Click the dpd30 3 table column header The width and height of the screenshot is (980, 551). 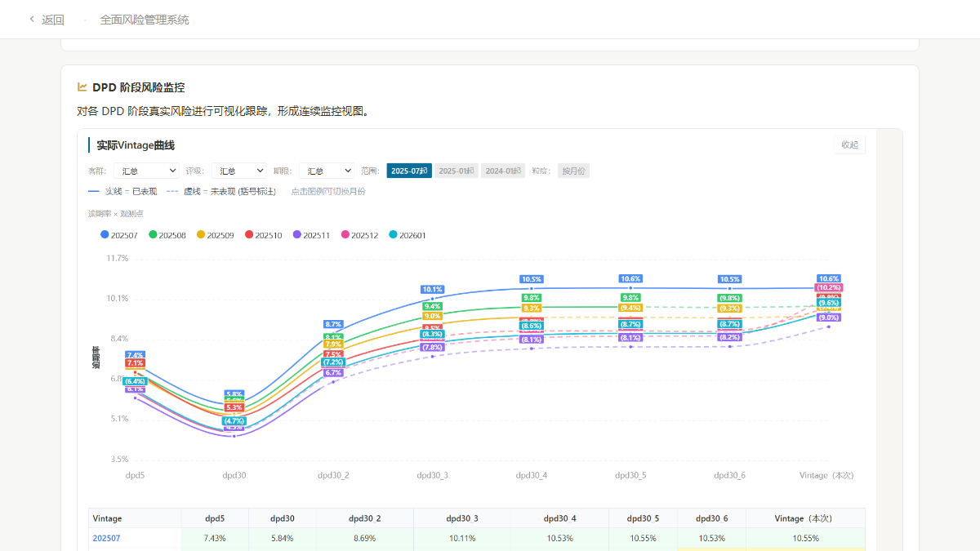point(462,518)
